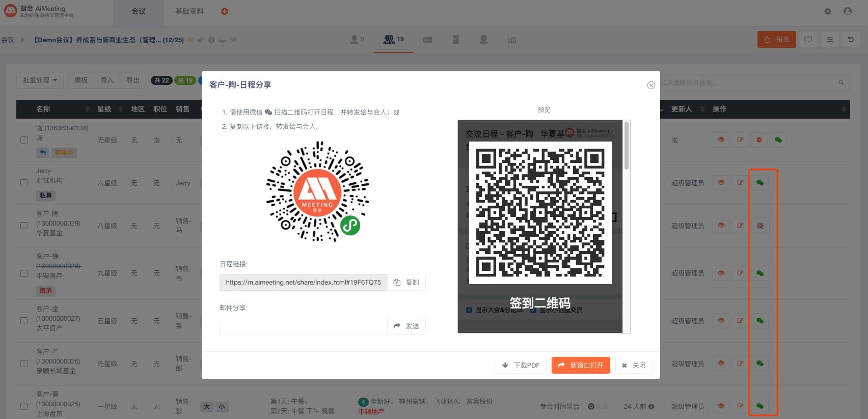Send the schedule by email

pos(406,326)
